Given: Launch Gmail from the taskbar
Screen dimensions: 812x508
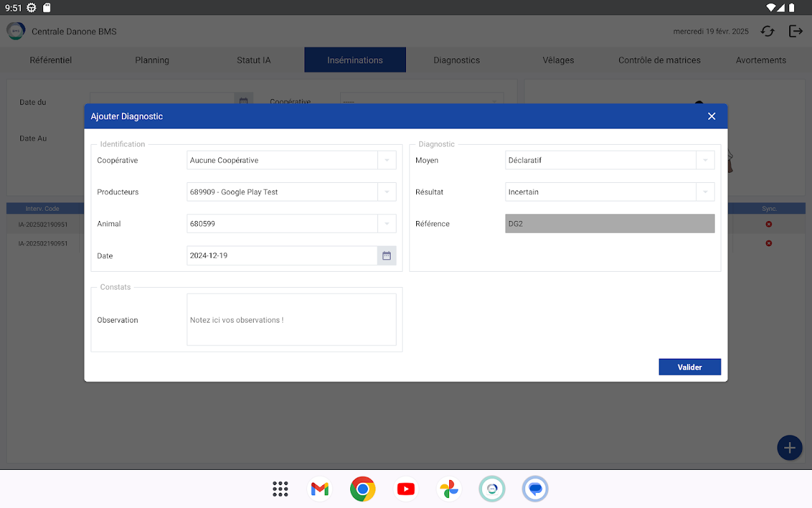Looking at the screenshot, I should [320, 489].
